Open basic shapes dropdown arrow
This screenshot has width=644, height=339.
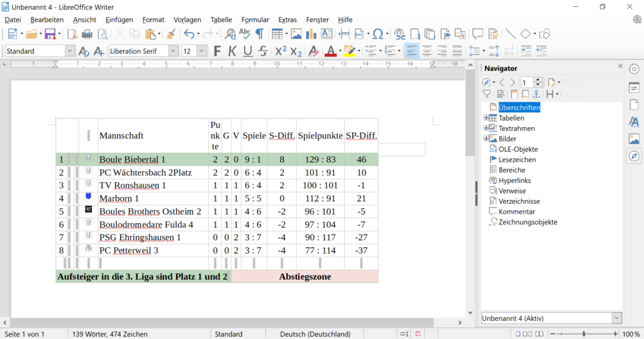[x=535, y=34]
